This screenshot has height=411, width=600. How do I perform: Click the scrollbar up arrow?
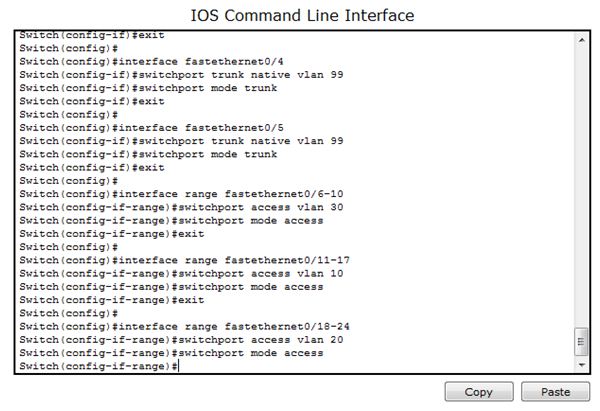581,40
